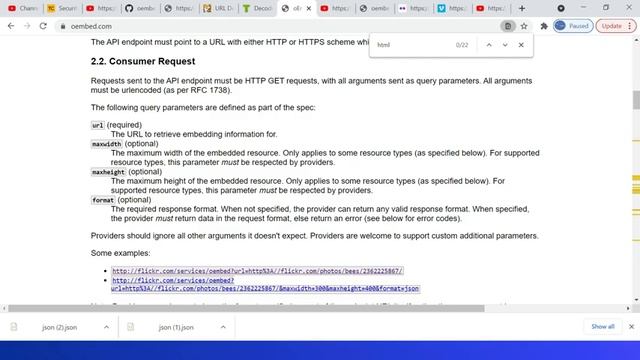Screen dimensions: 640x360
Task: Go to next find result
Action: point(505,45)
